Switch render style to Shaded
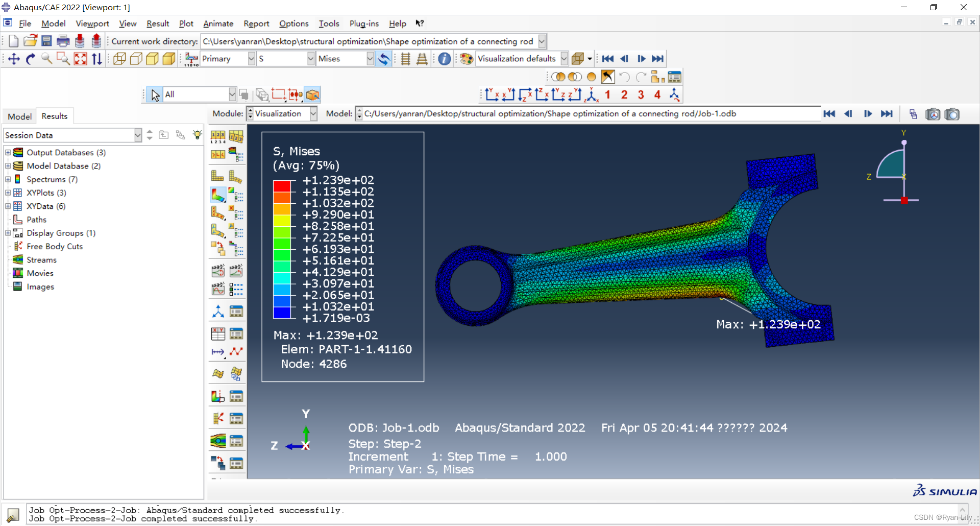Screen dimensions: 980x526 [x=169, y=59]
